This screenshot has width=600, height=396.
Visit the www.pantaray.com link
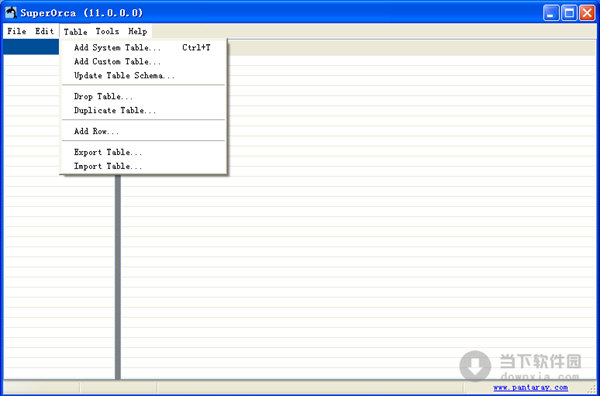[530, 388]
